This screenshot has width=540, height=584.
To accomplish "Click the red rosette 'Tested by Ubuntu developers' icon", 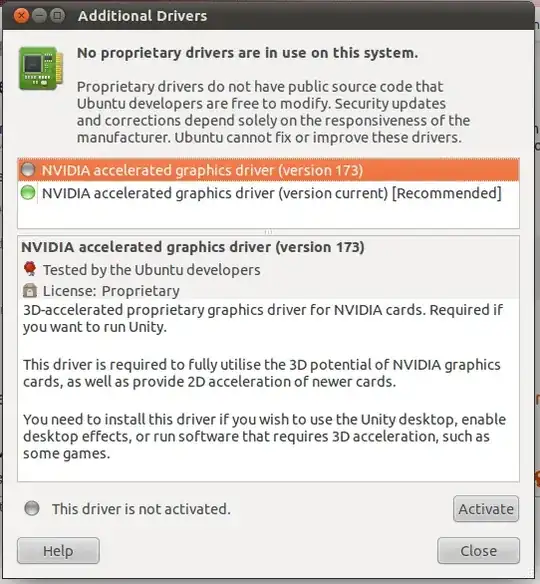I will coord(30,269).
